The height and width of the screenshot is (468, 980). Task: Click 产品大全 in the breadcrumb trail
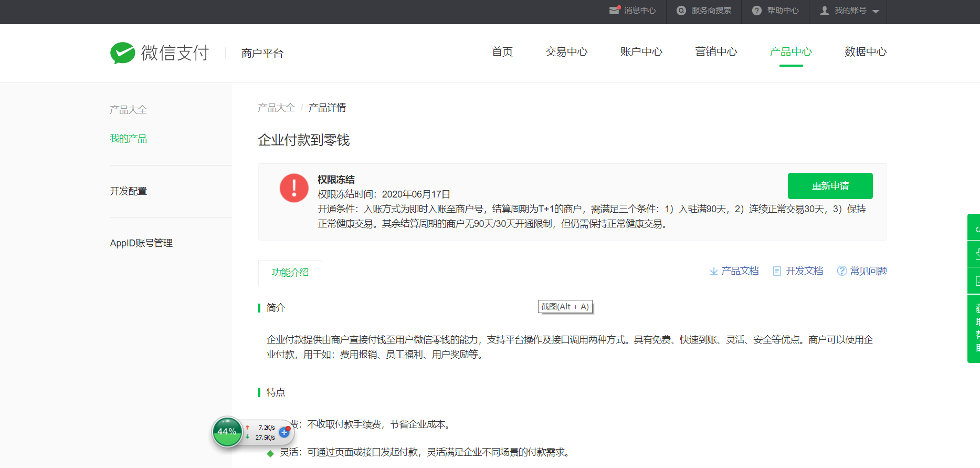point(277,108)
